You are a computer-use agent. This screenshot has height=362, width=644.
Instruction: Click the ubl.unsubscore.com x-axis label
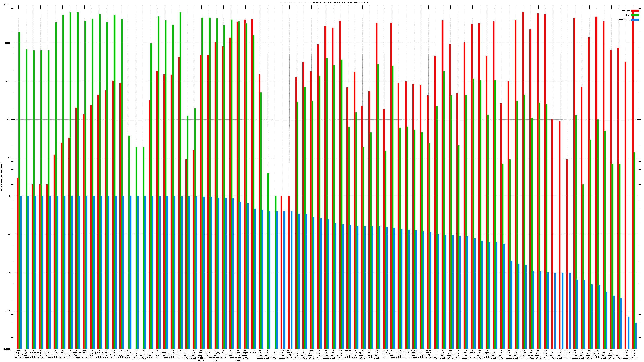pyautogui.click(x=180, y=354)
